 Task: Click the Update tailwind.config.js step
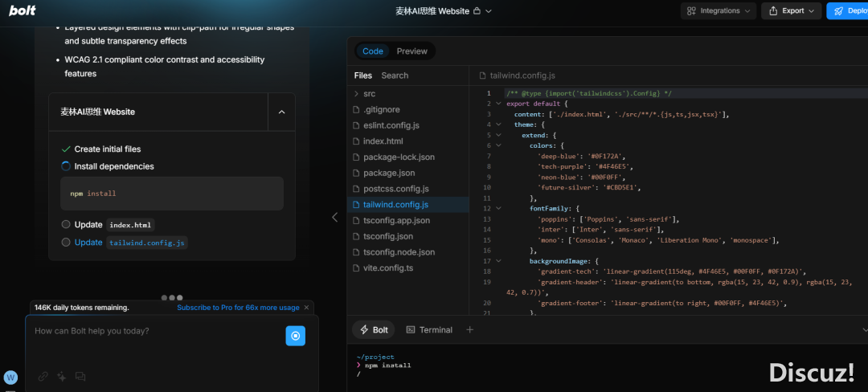[124, 242]
